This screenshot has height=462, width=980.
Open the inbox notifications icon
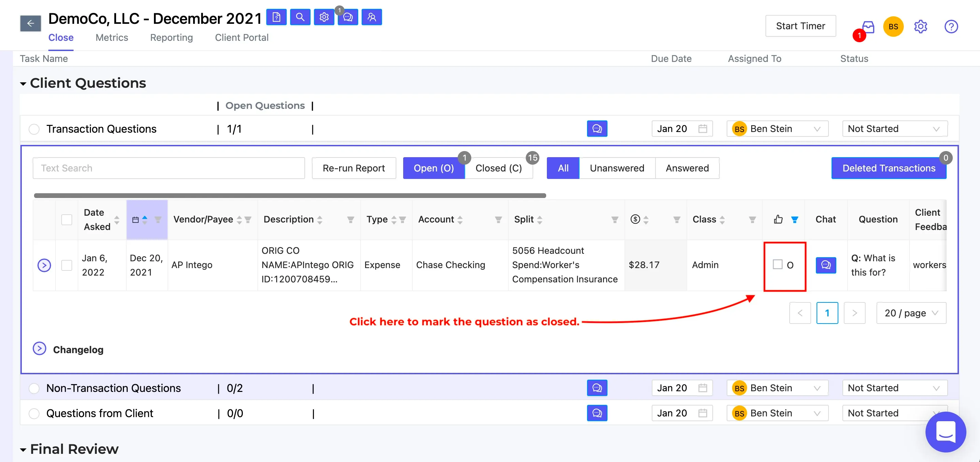pyautogui.click(x=868, y=27)
